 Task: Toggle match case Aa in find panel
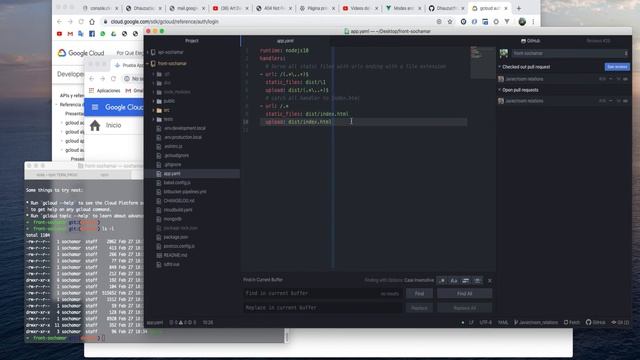454,280
